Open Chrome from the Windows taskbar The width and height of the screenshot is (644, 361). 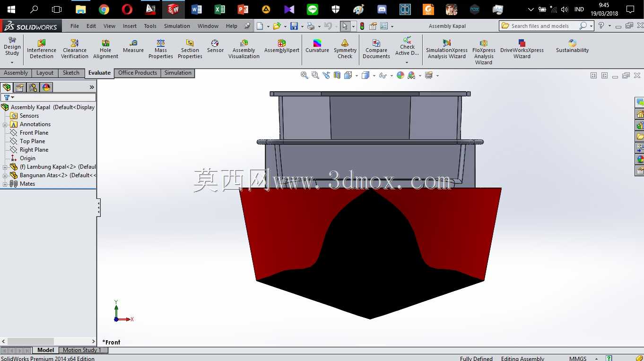click(104, 9)
